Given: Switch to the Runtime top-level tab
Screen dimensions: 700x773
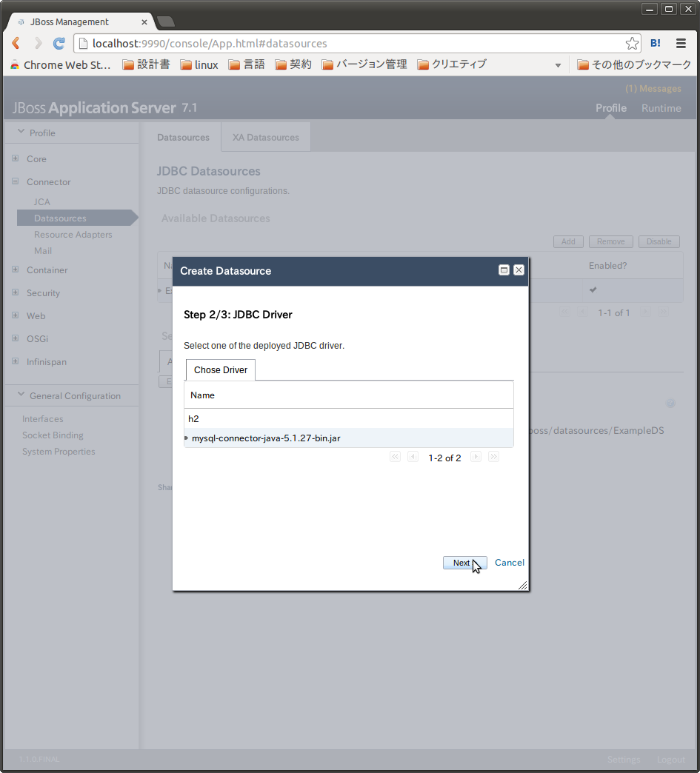Looking at the screenshot, I should [661, 108].
